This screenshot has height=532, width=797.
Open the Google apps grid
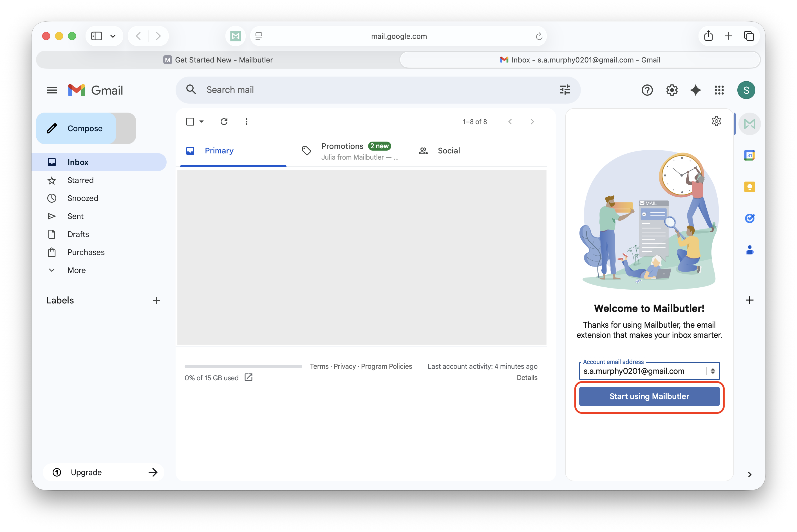click(x=719, y=90)
